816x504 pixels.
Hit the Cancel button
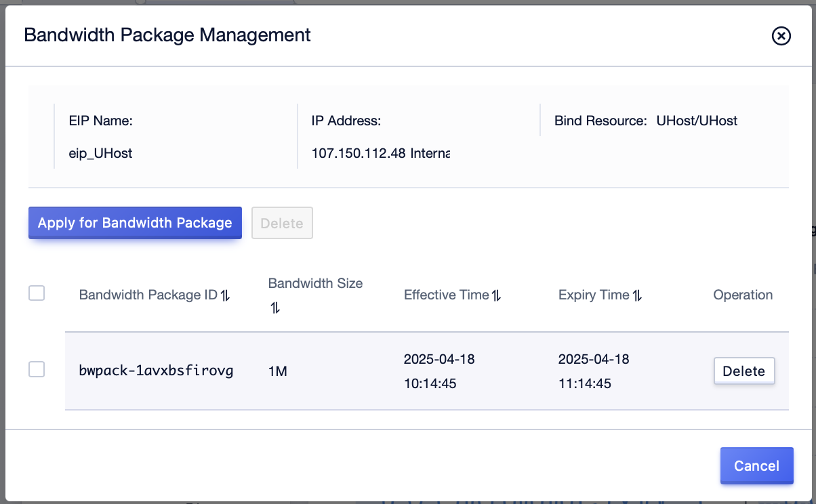756,465
